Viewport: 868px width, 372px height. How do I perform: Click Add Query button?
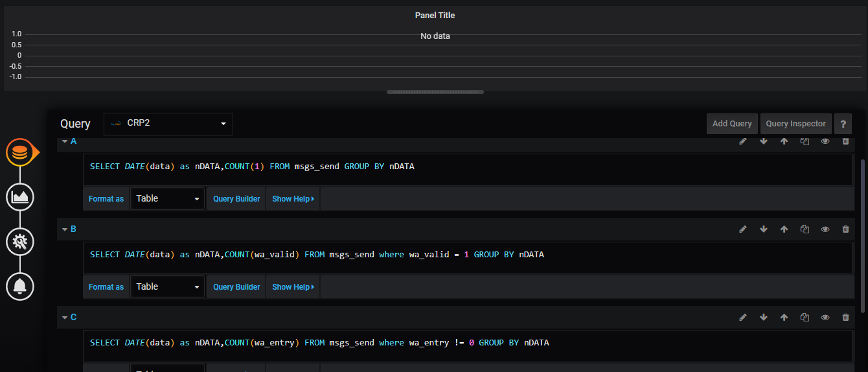point(732,124)
